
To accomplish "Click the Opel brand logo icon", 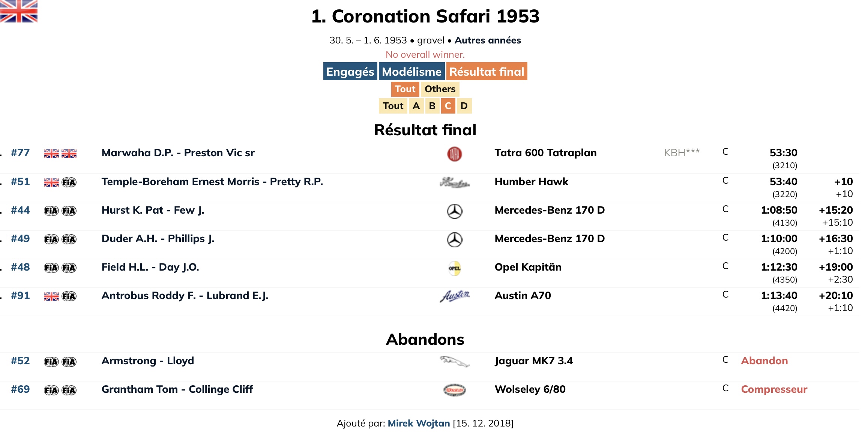I will click(454, 268).
